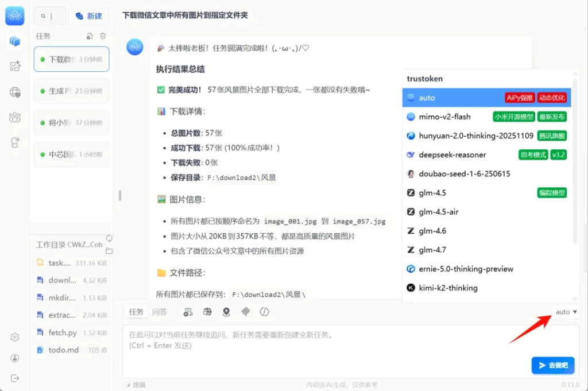Switch to the 问答 tab
This screenshot has height=391, width=588.
(x=160, y=312)
